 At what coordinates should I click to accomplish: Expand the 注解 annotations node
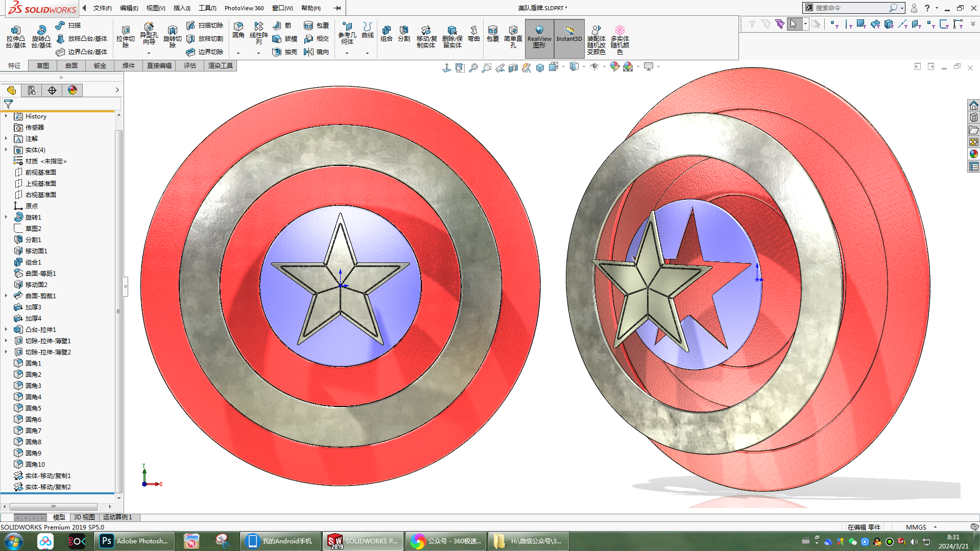tap(6, 139)
